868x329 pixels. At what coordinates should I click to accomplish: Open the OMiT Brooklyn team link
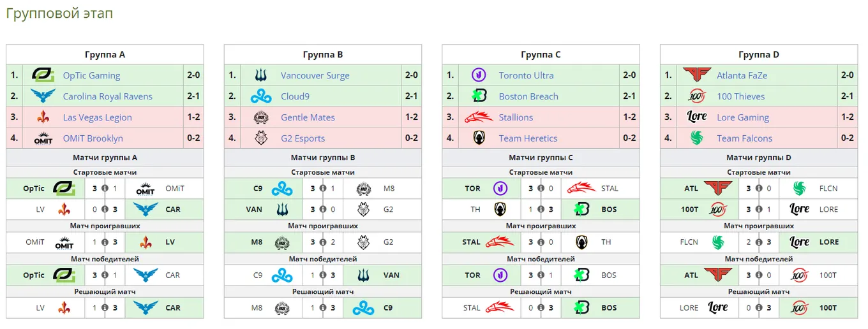pos(93,138)
